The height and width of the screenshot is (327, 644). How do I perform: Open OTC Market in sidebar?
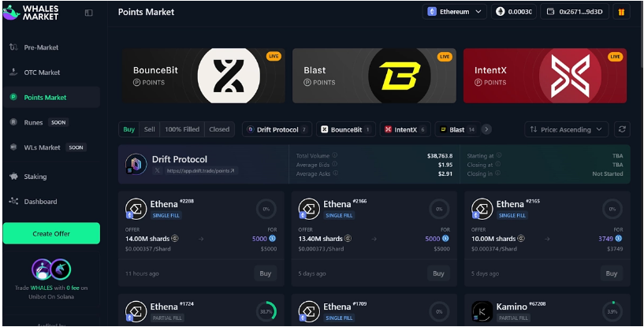tap(51, 72)
